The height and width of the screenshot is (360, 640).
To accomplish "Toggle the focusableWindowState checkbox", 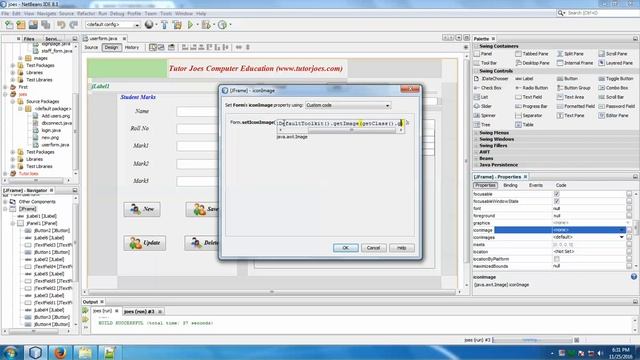I will point(556,201).
